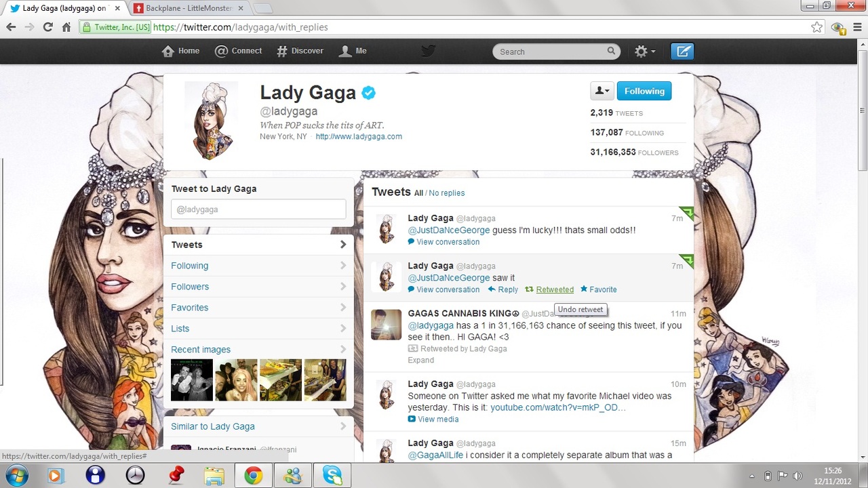Click the verified badge next to Lady Gaga
The height and width of the screenshot is (488, 868).
click(x=368, y=93)
